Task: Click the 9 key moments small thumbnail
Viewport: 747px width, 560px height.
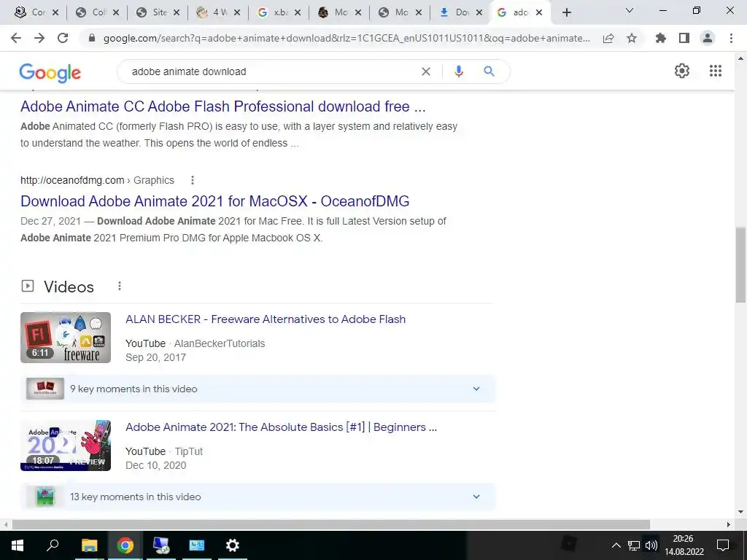Action: pyautogui.click(x=45, y=389)
